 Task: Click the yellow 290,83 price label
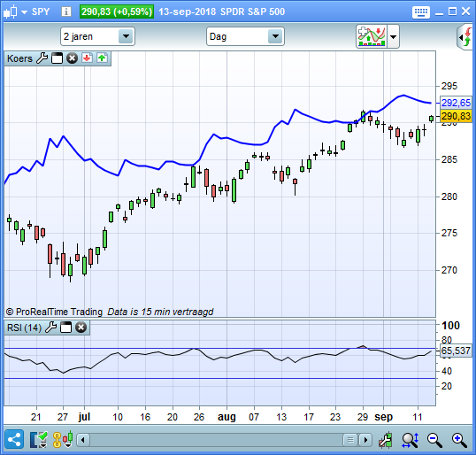(456, 116)
